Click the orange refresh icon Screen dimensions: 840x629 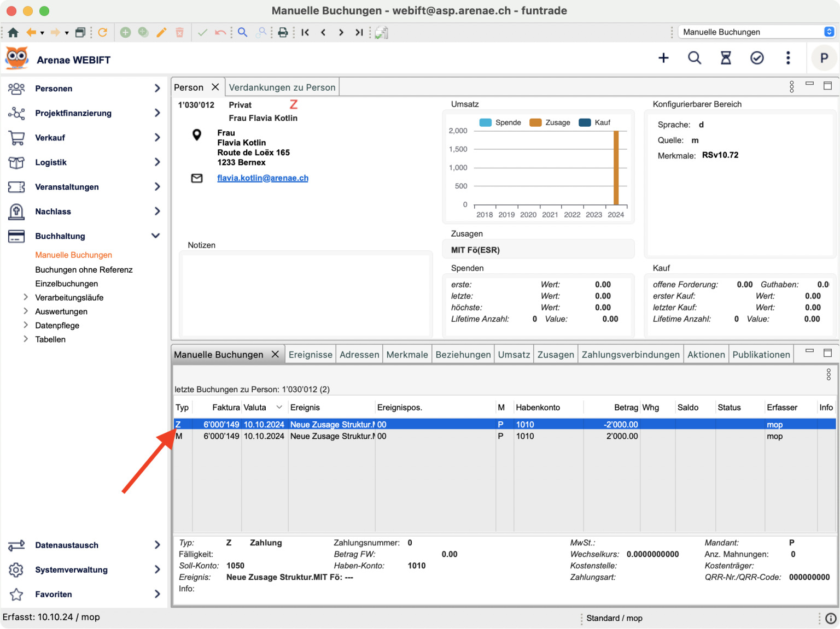click(102, 33)
